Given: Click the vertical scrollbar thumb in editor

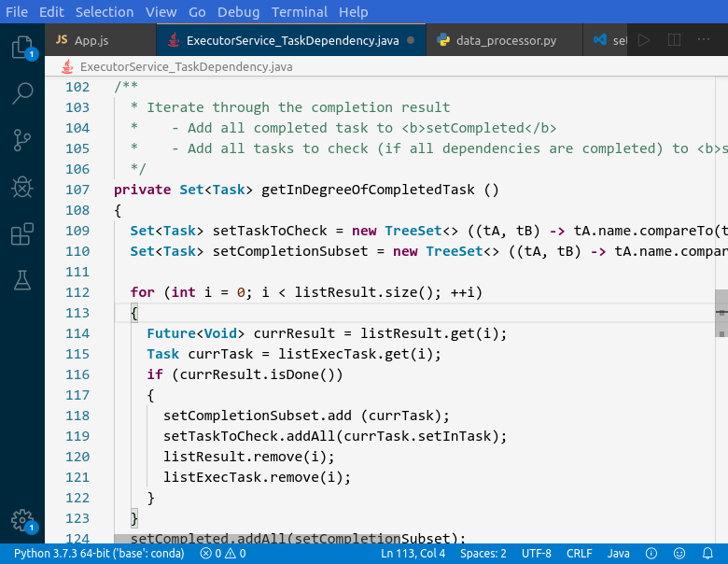Looking at the screenshot, I should pos(721,313).
